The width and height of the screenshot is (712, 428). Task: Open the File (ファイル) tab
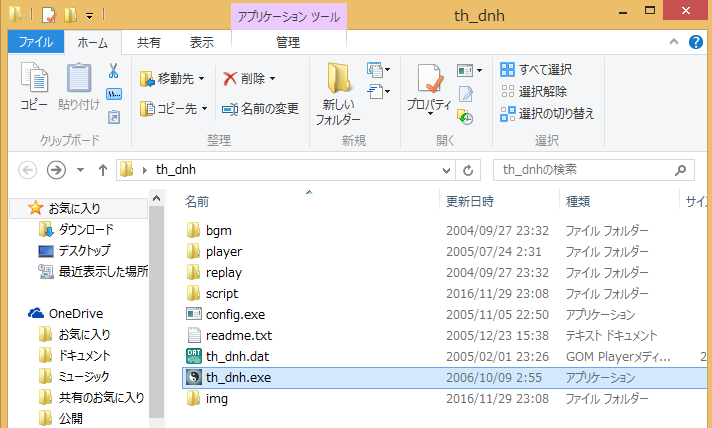36,42
